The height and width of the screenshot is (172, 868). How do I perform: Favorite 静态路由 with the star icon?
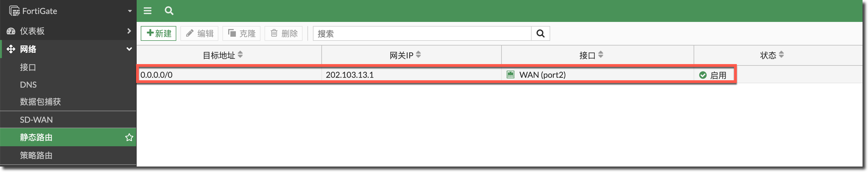[x=129, y=137]
